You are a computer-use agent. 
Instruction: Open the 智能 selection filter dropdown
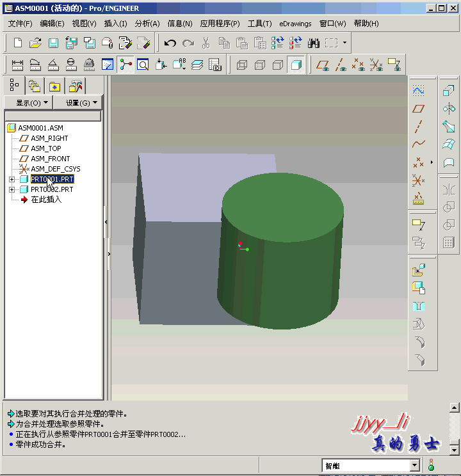[415, 465]
